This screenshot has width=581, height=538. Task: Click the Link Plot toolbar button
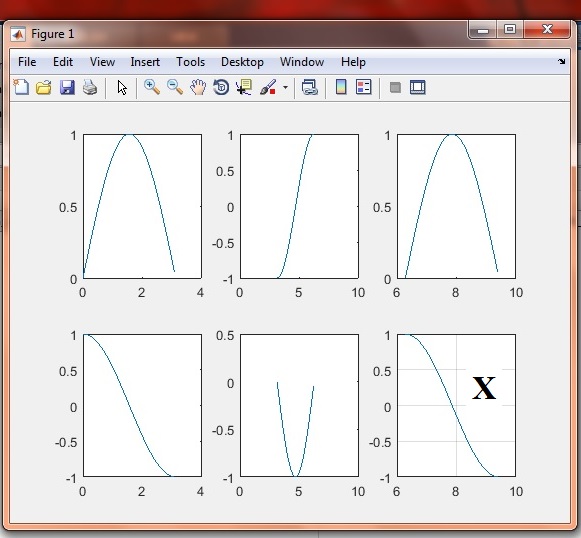pyautogui.click(x=310, y=88)
